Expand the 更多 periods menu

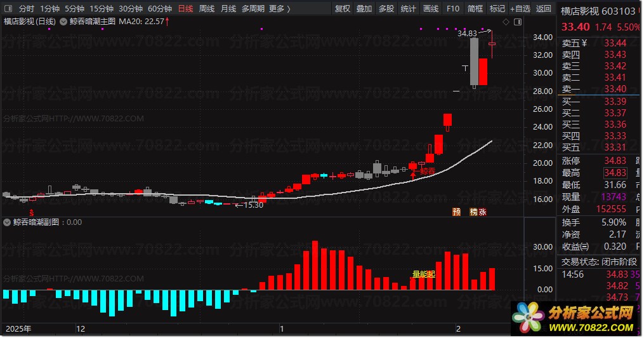(x=280, y=8)
